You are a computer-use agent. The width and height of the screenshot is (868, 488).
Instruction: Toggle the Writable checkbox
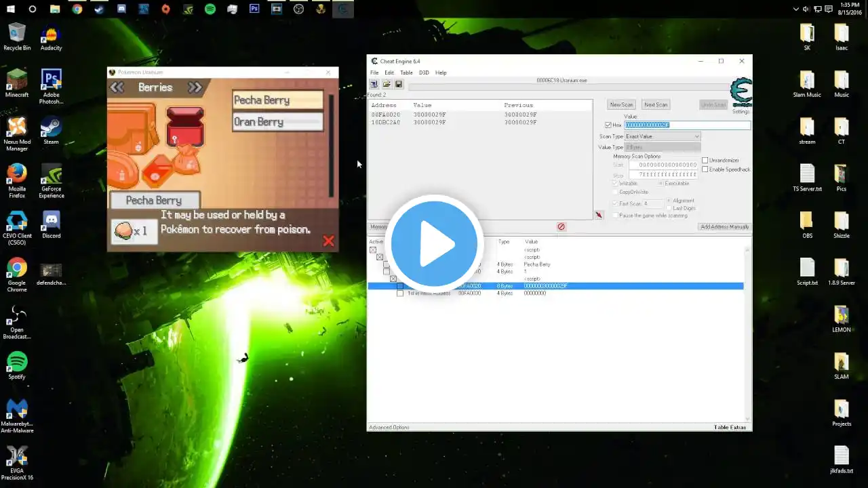pos(616,184)
